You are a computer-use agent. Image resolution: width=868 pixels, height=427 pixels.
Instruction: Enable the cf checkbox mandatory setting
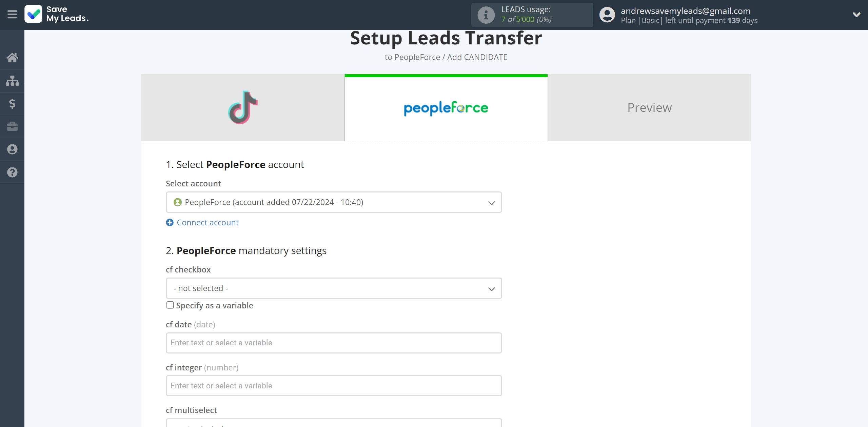coord(333,288)
